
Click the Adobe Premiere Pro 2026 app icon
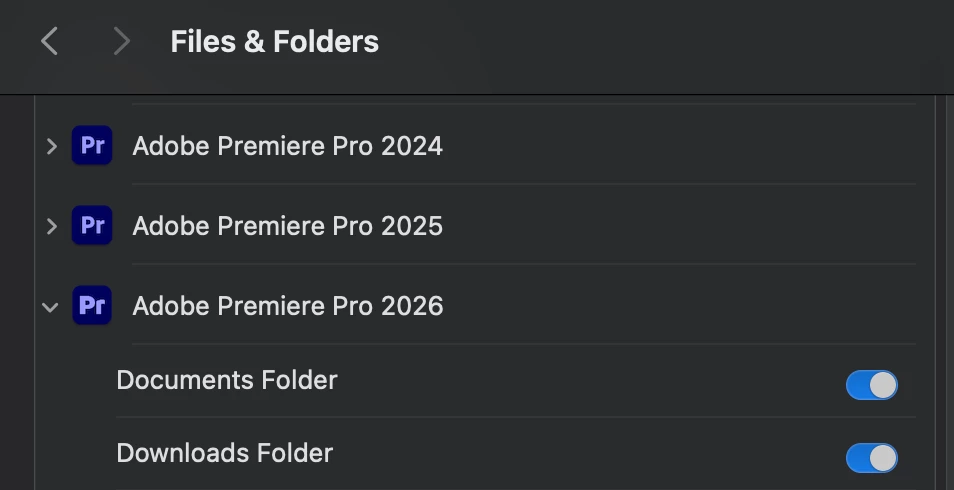[x=92, y=305]
